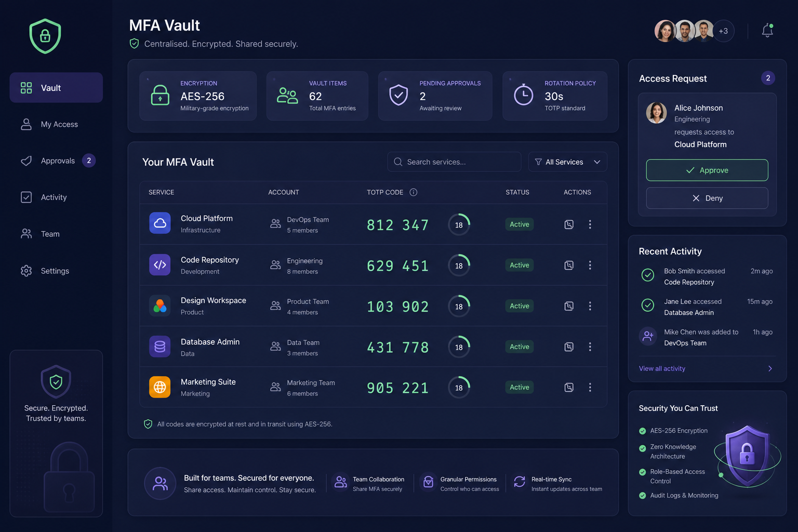Open the All Services filter dropdown
The height and width of the screenshot is (532, 798).
tap(568, 162)
